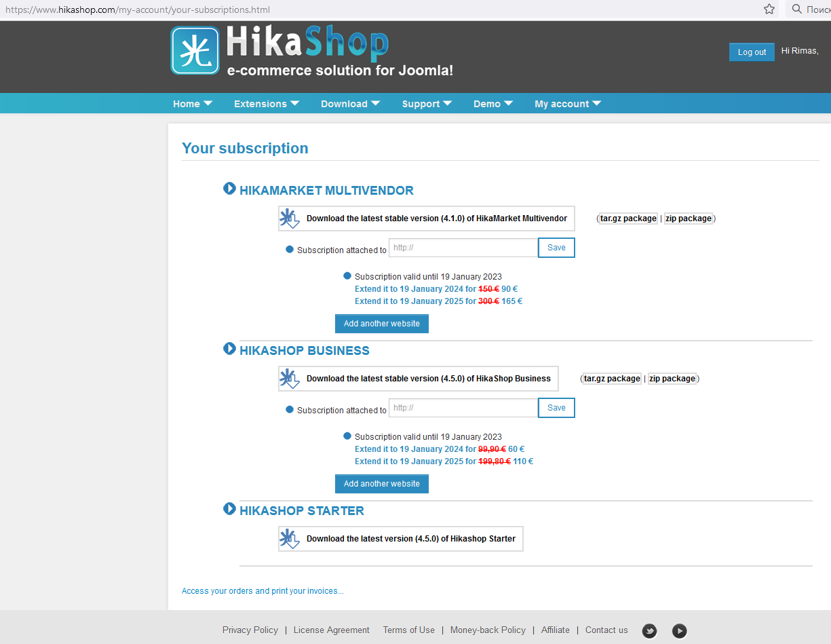
Task: Open the Privacy Policy footer link
Action: click(250, 630)
